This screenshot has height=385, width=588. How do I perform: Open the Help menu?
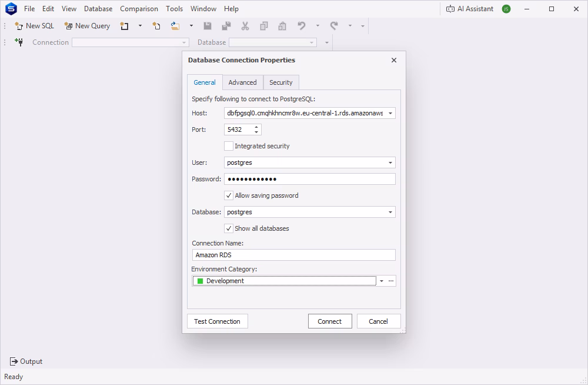click(231, 9)
